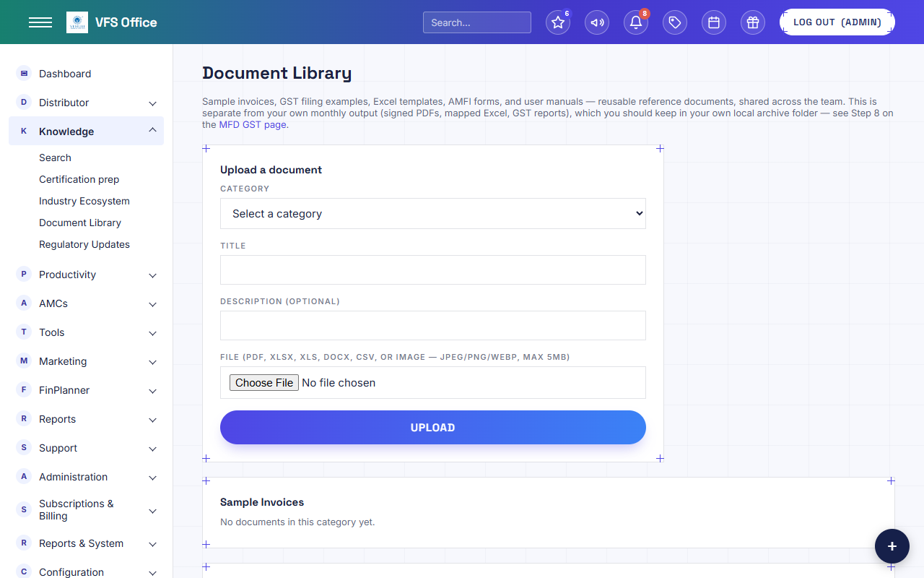Open the calendar icon in header

[714, 22]
